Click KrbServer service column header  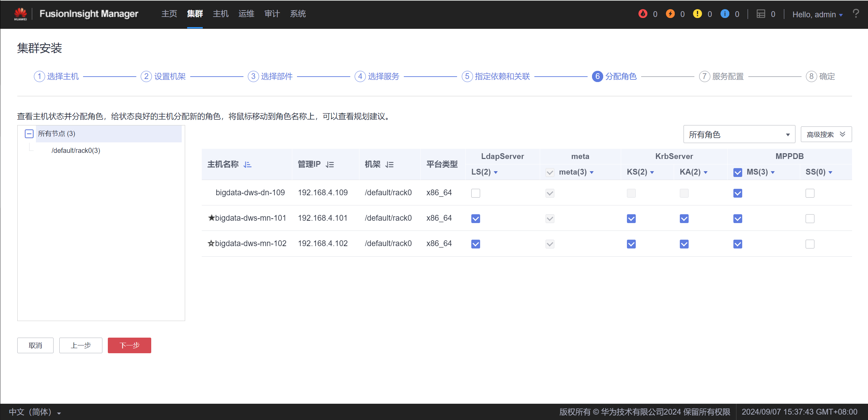pyautogui.click(x=674, y=156)
